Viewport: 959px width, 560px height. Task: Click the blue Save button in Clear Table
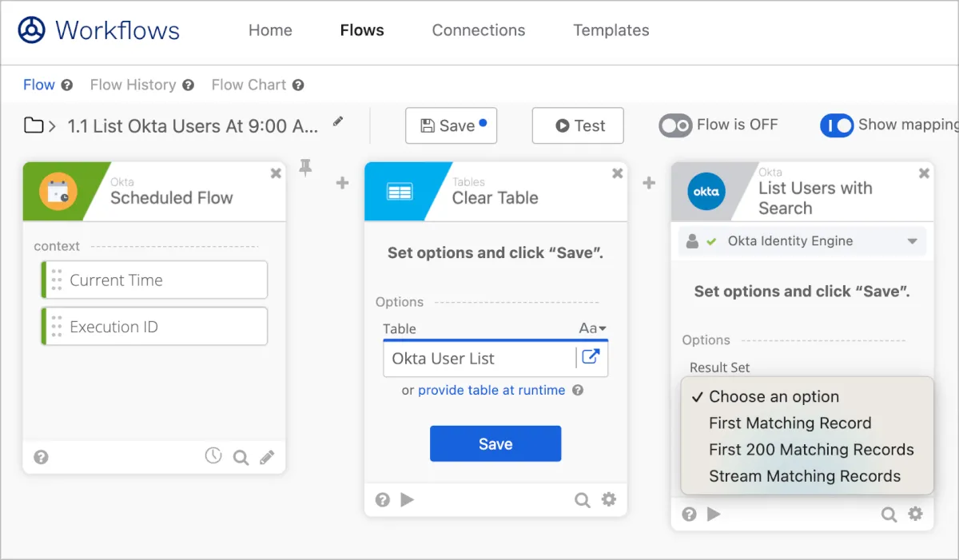click(x=495, y=444)
